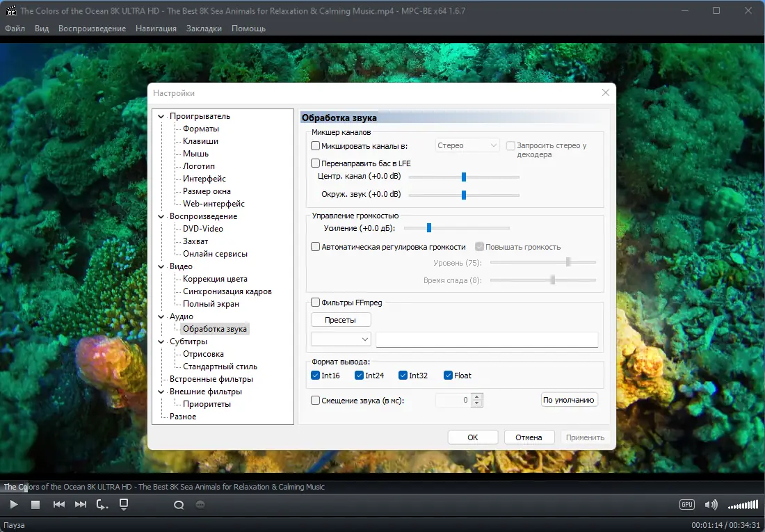The width and height of the screenshot is (765, 532).
Task: Collapse the Видео tree node
Action: pos(161,266)
